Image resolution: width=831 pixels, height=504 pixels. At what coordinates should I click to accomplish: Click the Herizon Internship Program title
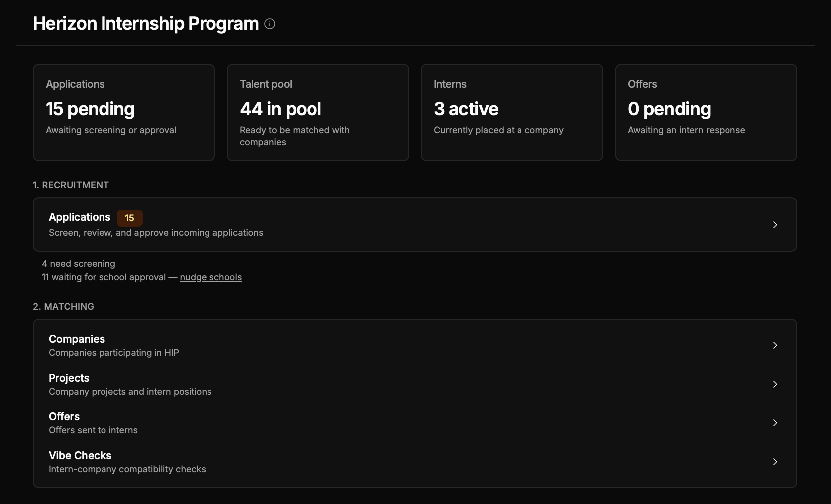pyautogui.click(x=146, y=24)
